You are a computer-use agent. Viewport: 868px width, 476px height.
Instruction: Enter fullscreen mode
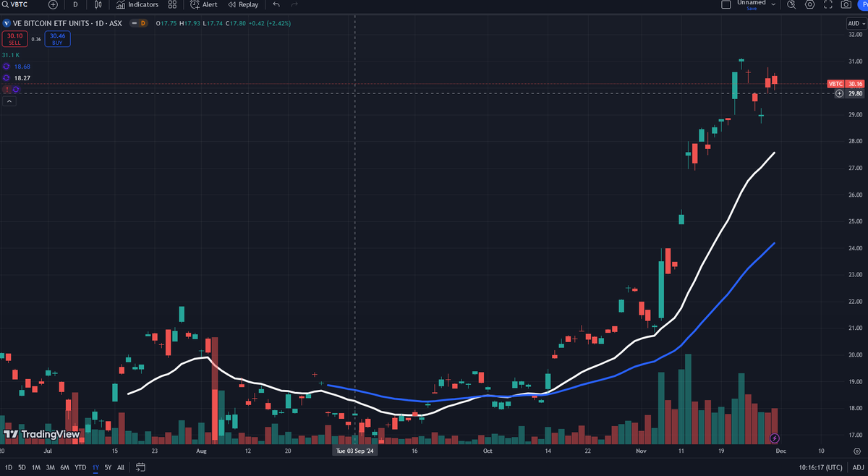[827, 4]
